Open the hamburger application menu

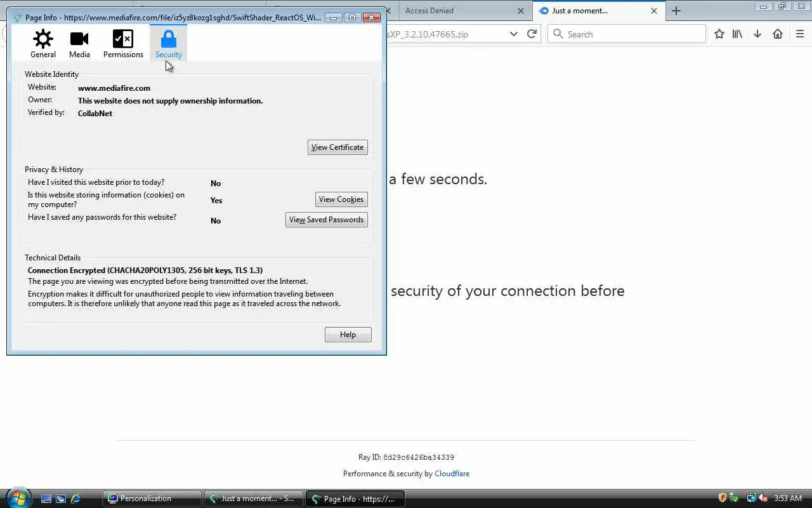pyautogui.click(x=800, y=34)
